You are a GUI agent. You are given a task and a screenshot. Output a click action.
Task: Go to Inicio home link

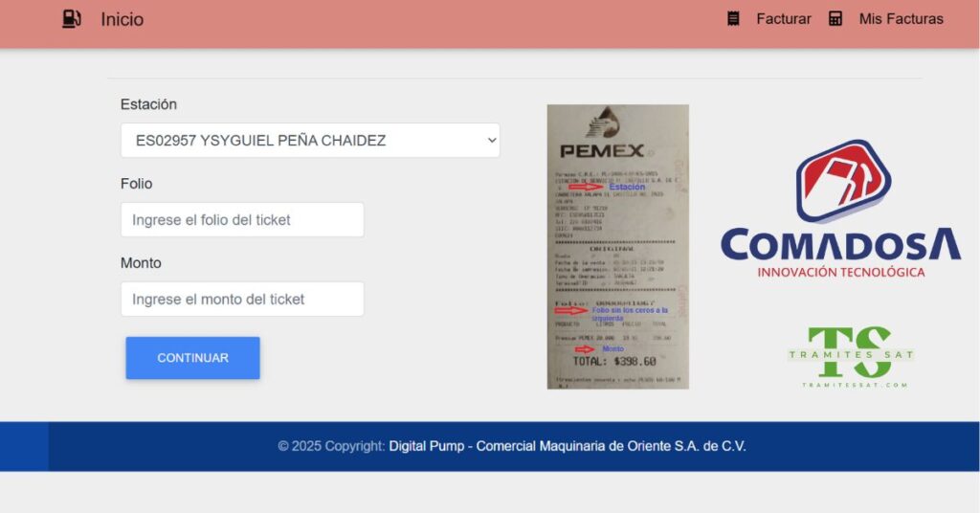pos(122,19)
